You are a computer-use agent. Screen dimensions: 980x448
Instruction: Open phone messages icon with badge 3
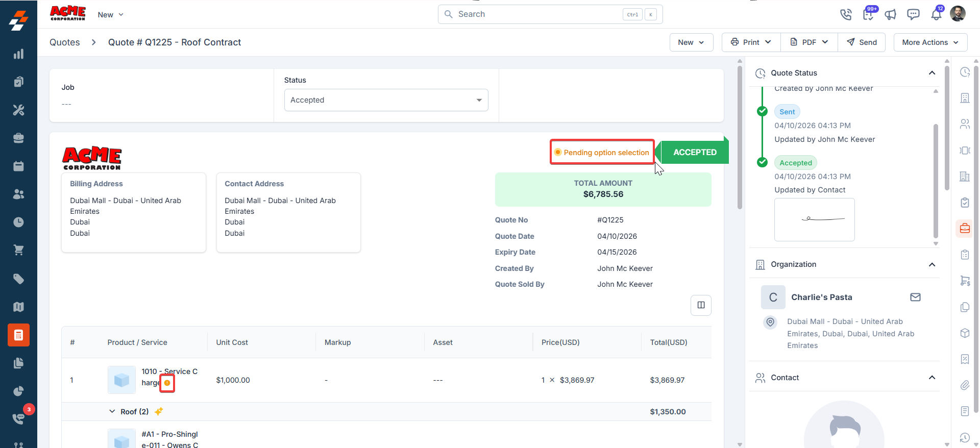tap(19, 418)
